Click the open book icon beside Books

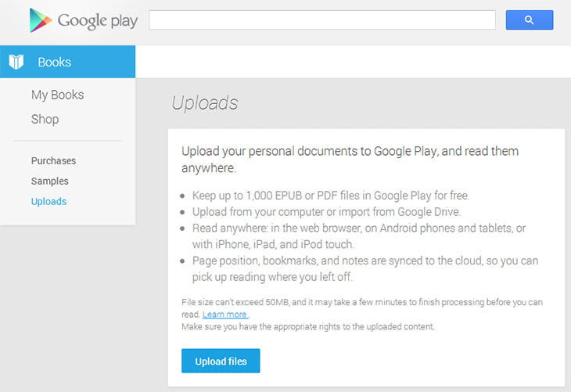tap(16, 62)
